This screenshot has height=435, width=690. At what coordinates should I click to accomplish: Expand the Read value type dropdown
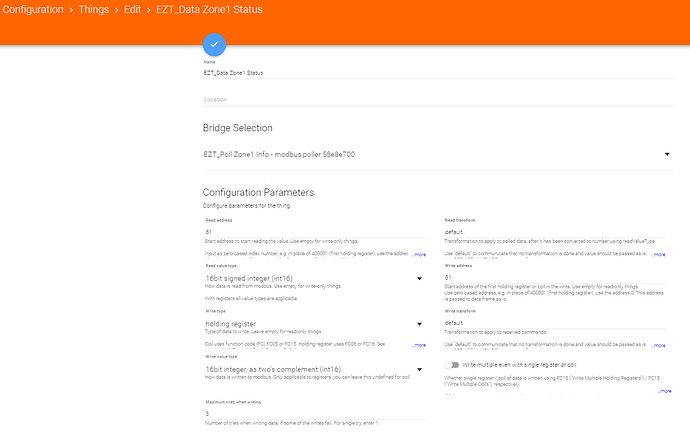(x=415, y=278)
